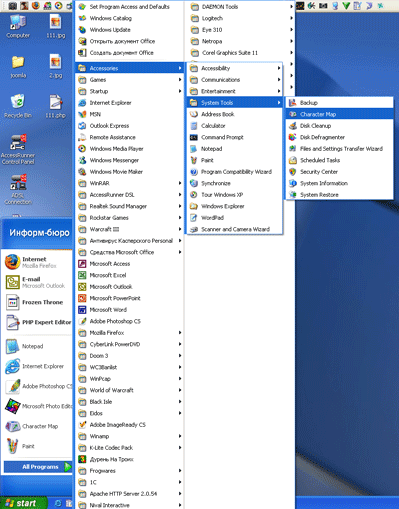Click All Programs button
The width and height of the screenshot is (399, 509).
coord(38,467)
